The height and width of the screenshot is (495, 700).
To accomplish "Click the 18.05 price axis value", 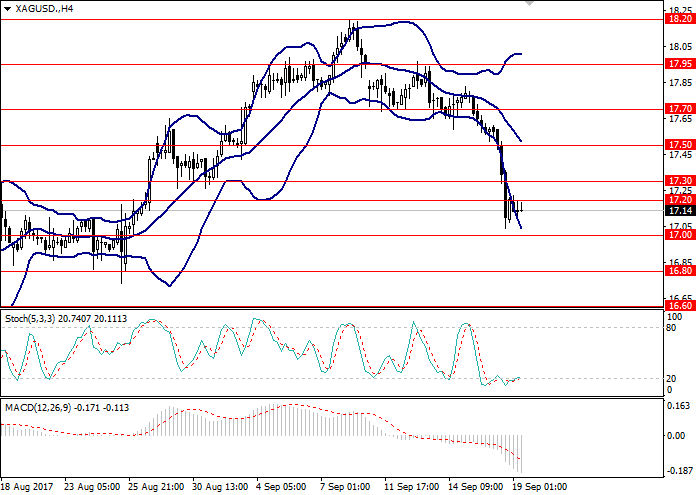I will click(681, 46).
